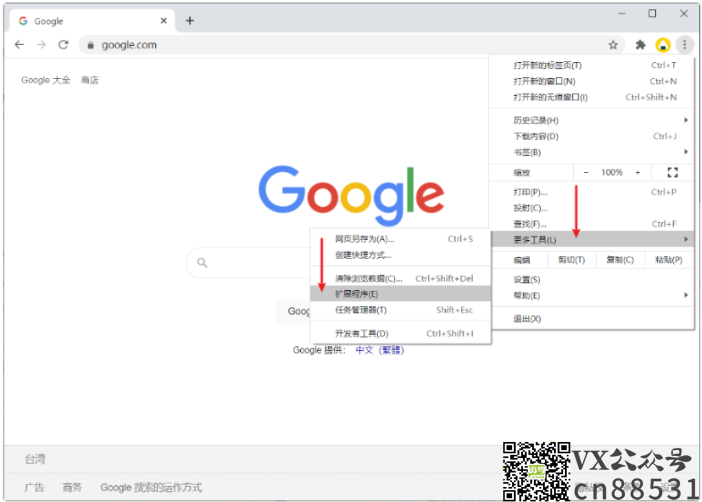Choose 打开新的无痕窗口(I) menu item
This screenshot has width=702, height=502.
pyautogui.click(x=592, y=98)
